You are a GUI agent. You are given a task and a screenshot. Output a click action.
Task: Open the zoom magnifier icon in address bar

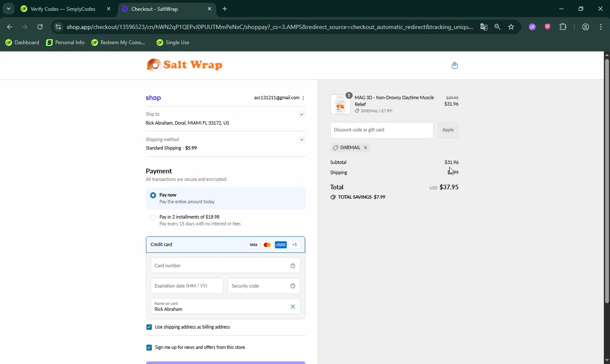point(497,27)
